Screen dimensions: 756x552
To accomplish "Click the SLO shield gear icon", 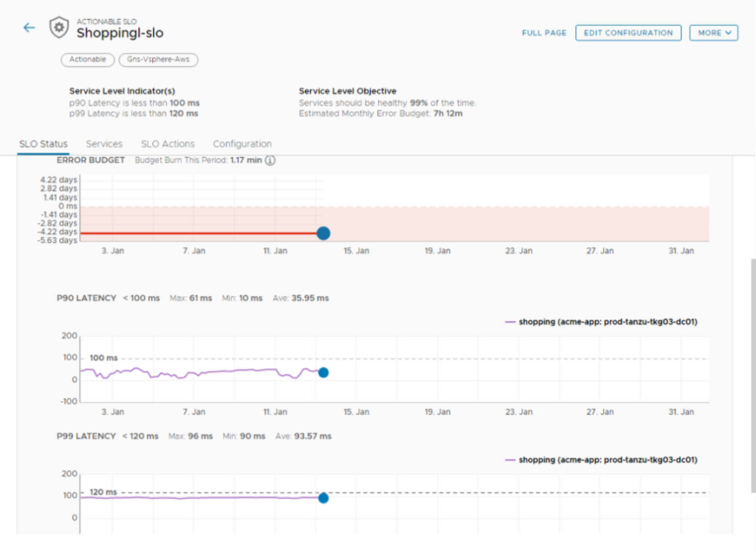I will pos(59,28).
